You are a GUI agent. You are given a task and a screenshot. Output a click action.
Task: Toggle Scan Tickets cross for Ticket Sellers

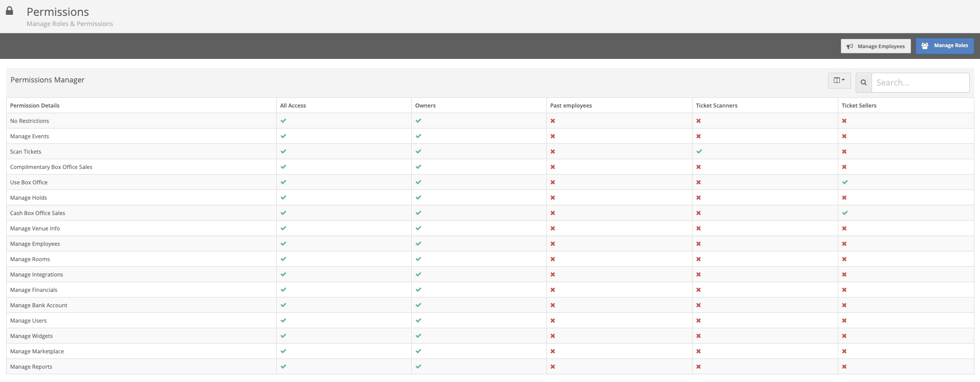(x=844, y=152)
